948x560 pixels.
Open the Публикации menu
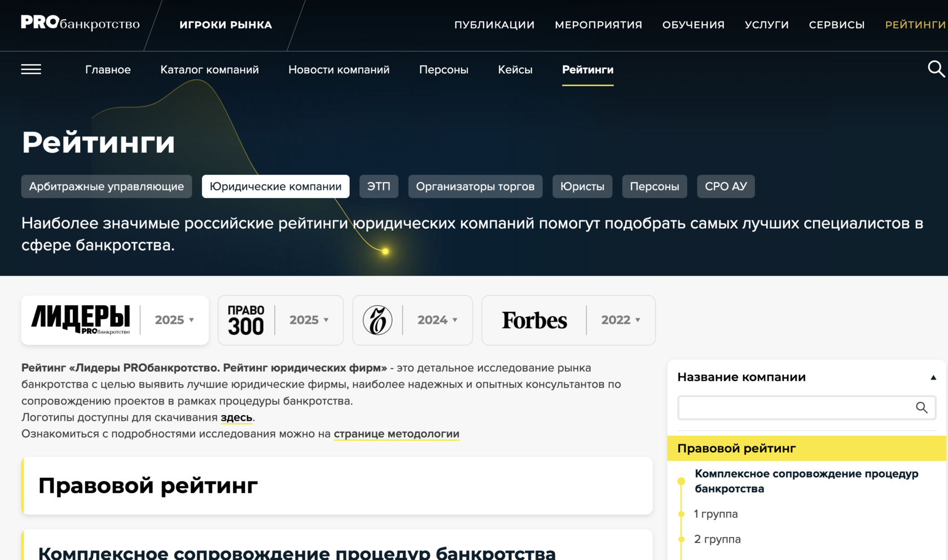(494, 25)
